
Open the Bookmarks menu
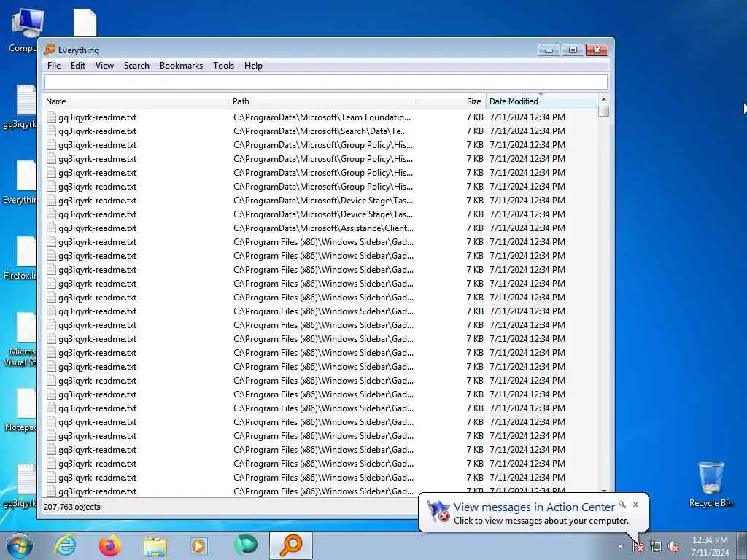181,66
